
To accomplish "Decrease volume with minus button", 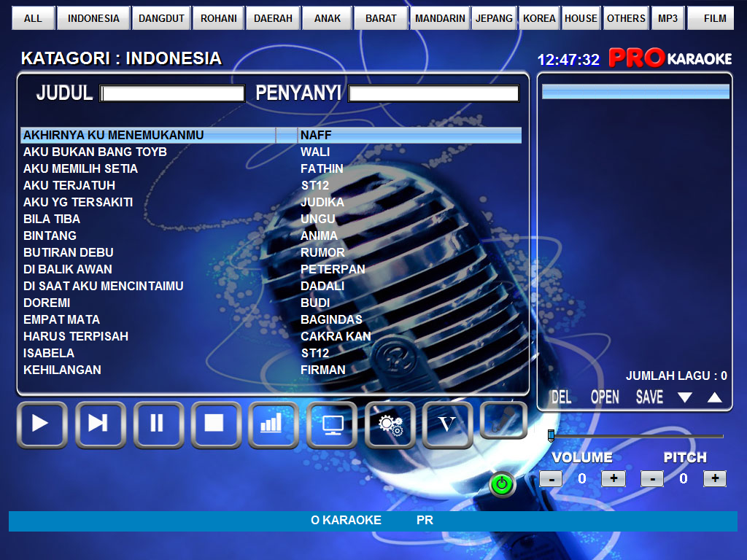I will coord(551,478).
